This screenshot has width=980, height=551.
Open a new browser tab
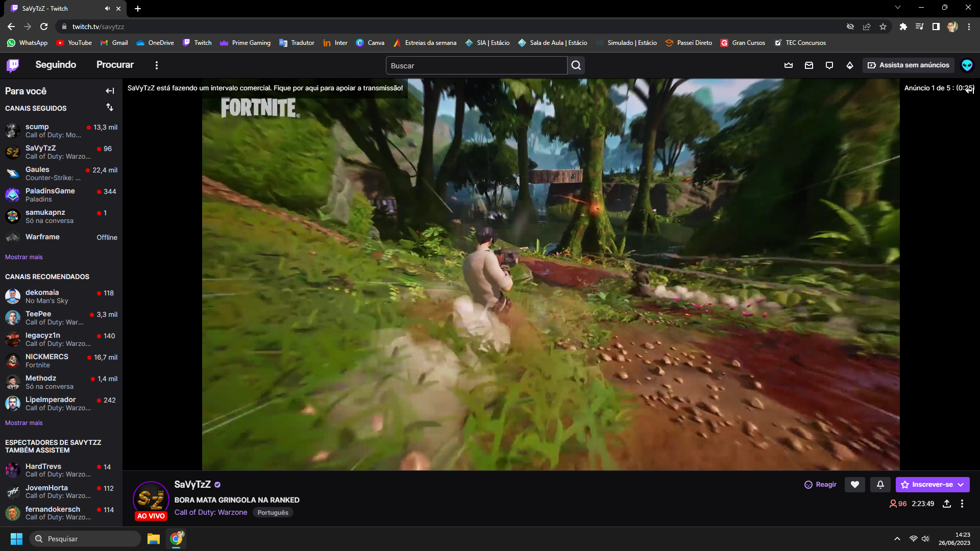coord(138,9)
